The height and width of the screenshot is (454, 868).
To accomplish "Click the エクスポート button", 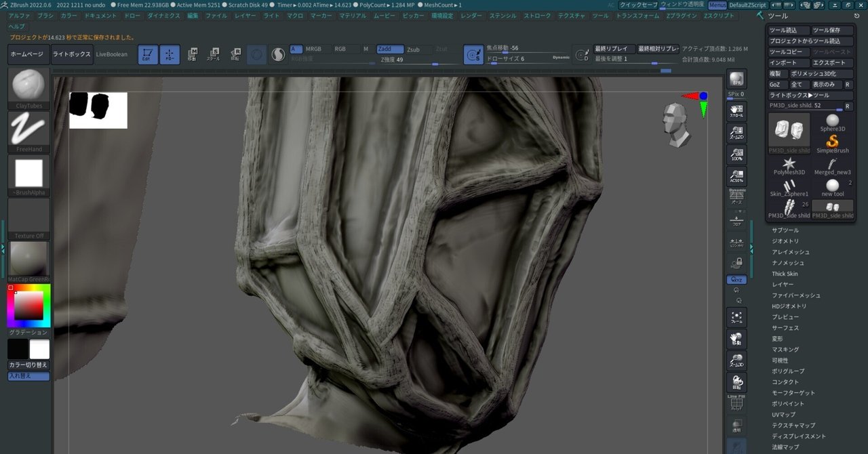I will [832, 62].
